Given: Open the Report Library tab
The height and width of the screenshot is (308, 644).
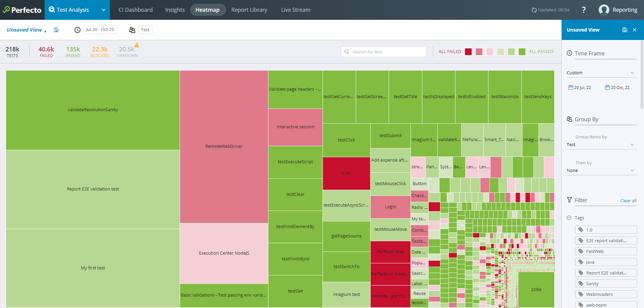Looking at the screenshot, I should click(x=249, y=10).
